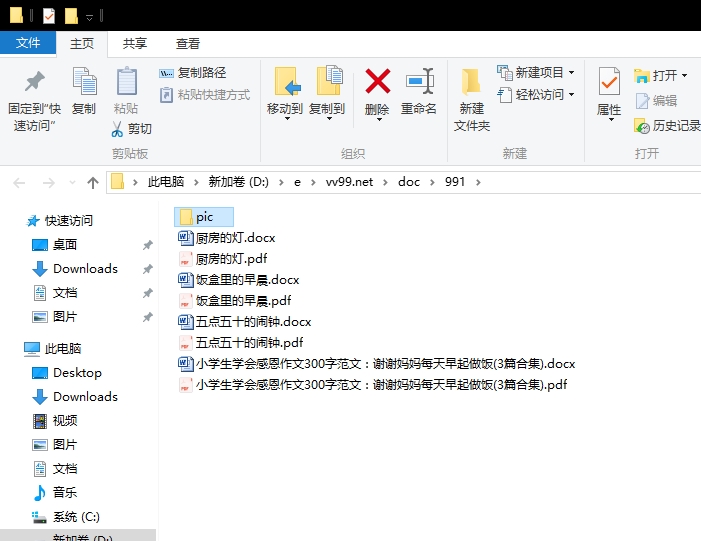Click Paste shortcut in the ribbon
The height and width of the screenshot is (541, 701).
click(x=205, y=95)
